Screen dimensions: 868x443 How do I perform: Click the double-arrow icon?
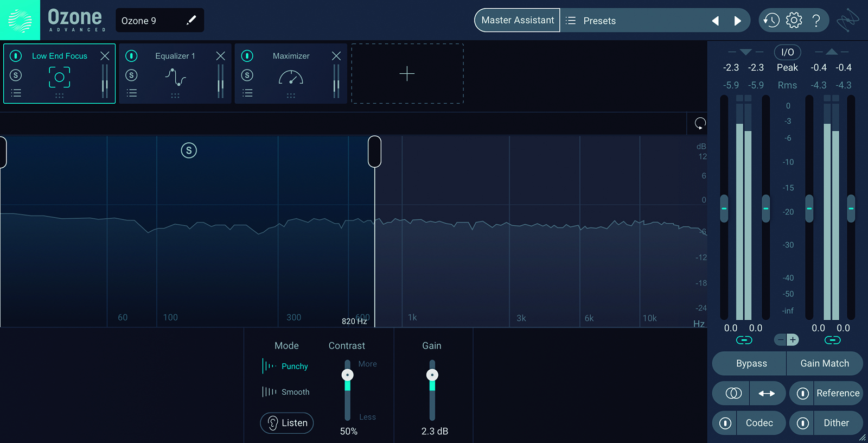pos(767,393)
